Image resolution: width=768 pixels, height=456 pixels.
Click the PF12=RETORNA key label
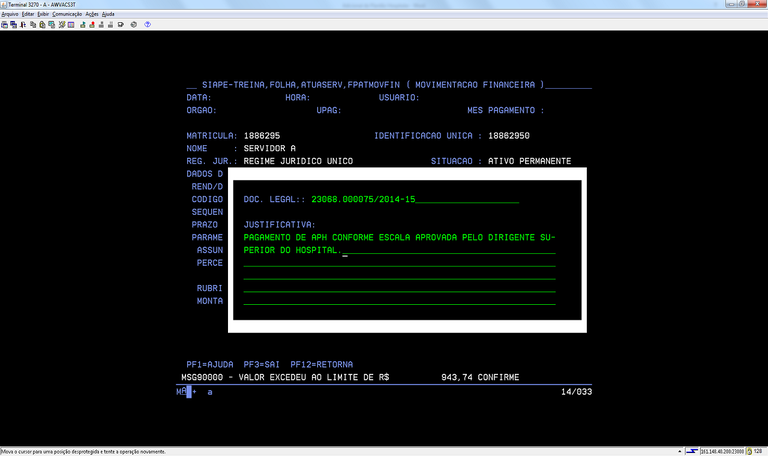[x=321, y=364]
